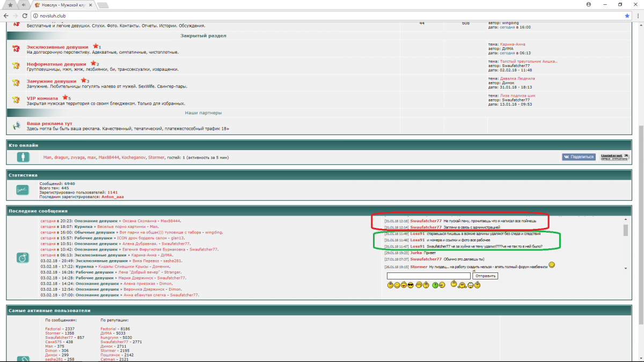Click the bookmark star in address bar
Screen dimensions: 644x362
pos(627,16)
